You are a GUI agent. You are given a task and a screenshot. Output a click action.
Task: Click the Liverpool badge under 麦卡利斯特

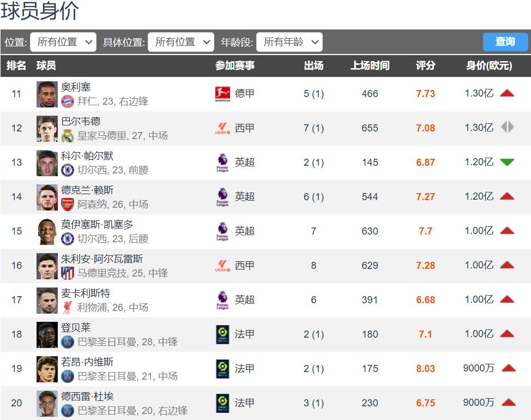pos(68,308)
